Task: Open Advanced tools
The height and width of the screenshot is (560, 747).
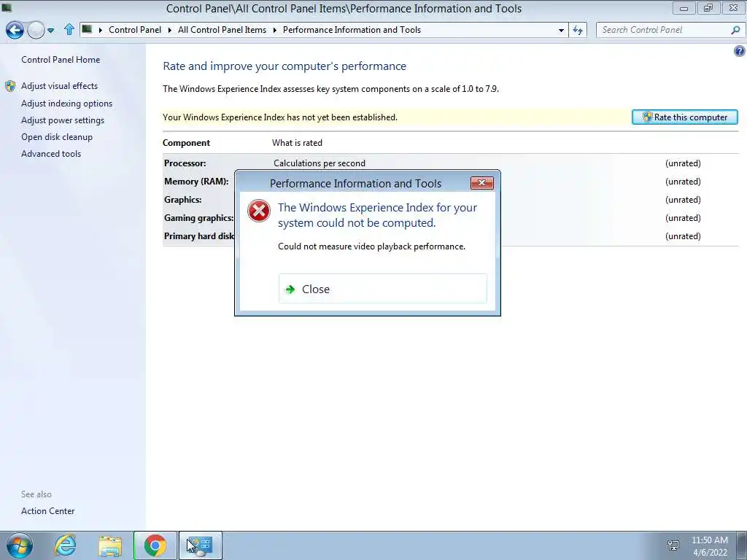Action: point(51,153)
